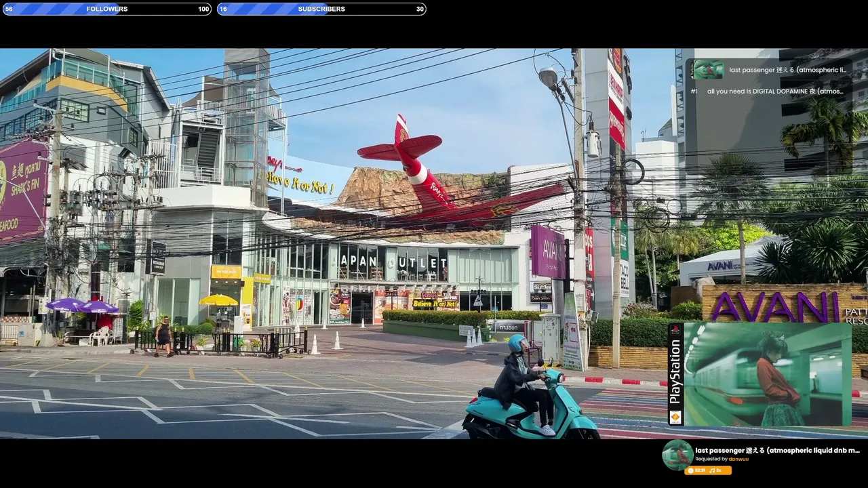Image resolution: width=868 pixels, height=488 pixels.
Task: Click the music note icon in orange badge
Action: click(x=712, y=470)
